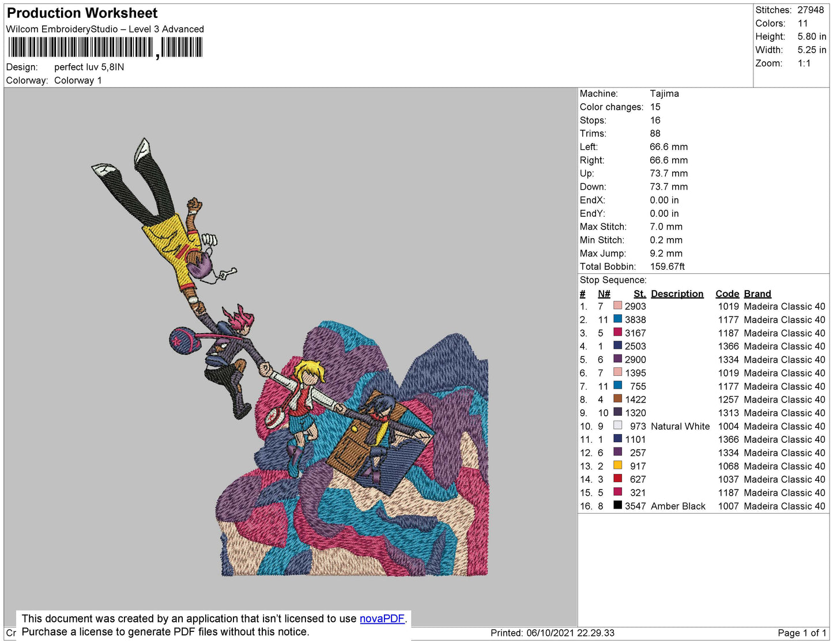
Task: Click the Height value 5.80 in
Action: coord(812,36)
